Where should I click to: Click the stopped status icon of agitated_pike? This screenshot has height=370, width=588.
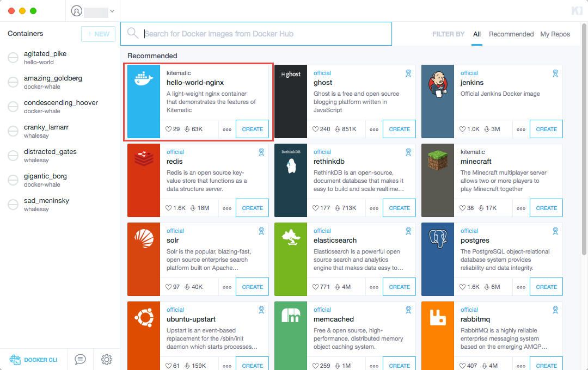tap(13, 58)
